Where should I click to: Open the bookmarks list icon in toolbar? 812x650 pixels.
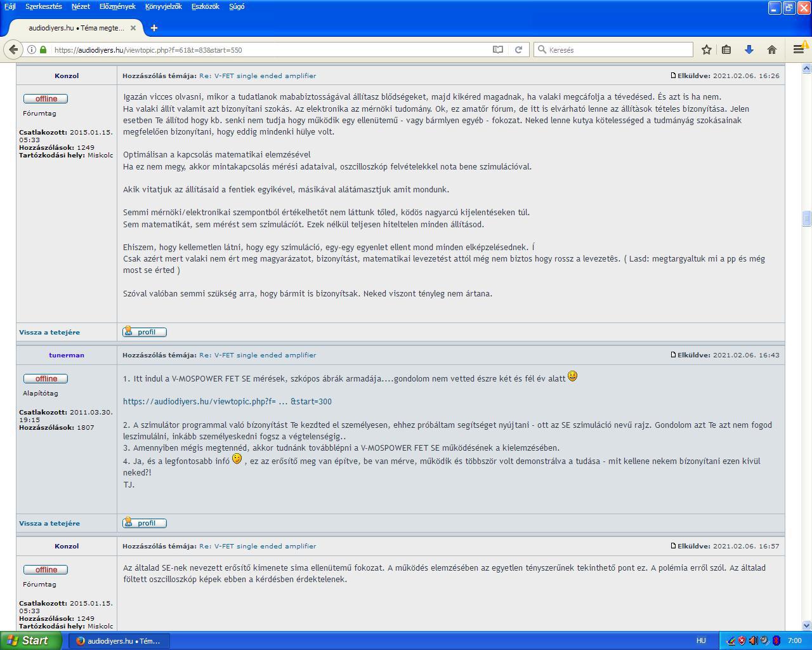727,50
